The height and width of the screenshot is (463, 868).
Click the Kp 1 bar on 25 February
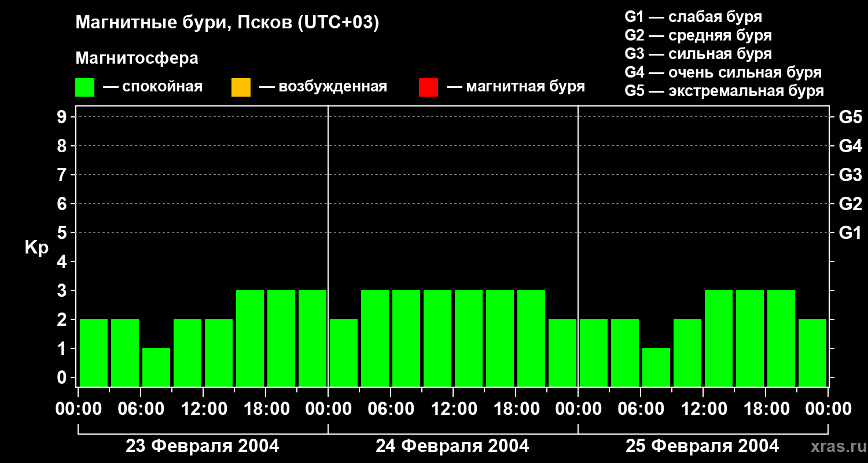[x=656, y=367]
